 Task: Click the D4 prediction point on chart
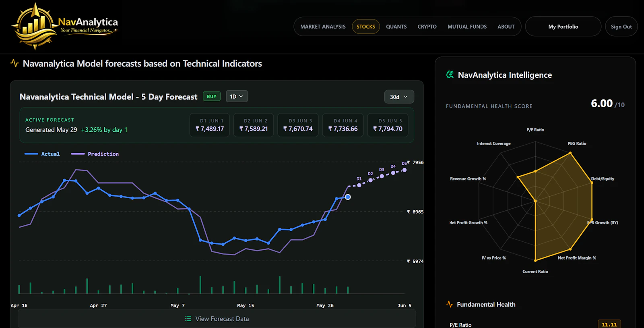coord(393,173)
